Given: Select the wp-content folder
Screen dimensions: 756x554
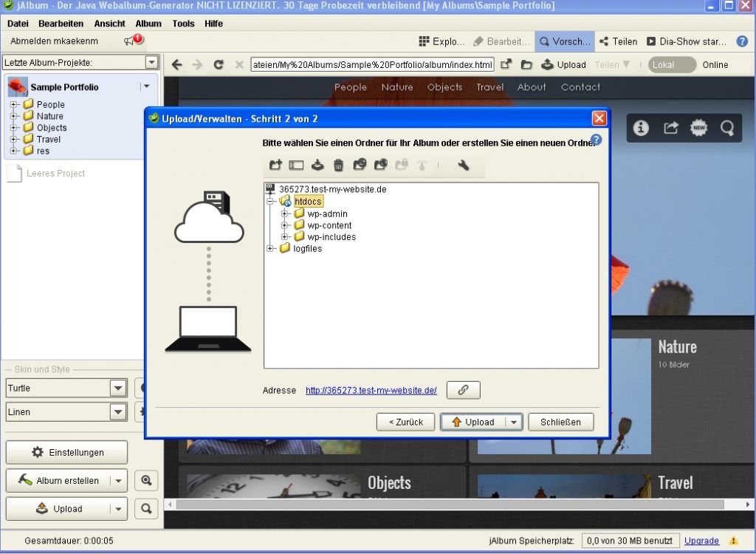Looking at the screenshot, I should [329, 225].
